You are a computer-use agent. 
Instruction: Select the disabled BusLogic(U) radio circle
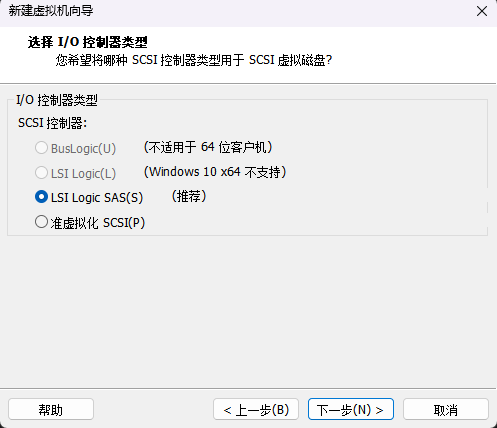tap(41, 148)
